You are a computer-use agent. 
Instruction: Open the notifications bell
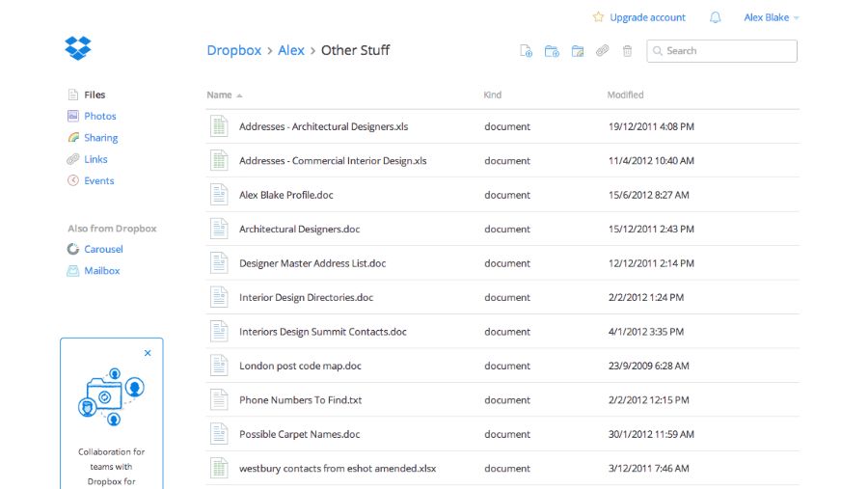[715, 17]
